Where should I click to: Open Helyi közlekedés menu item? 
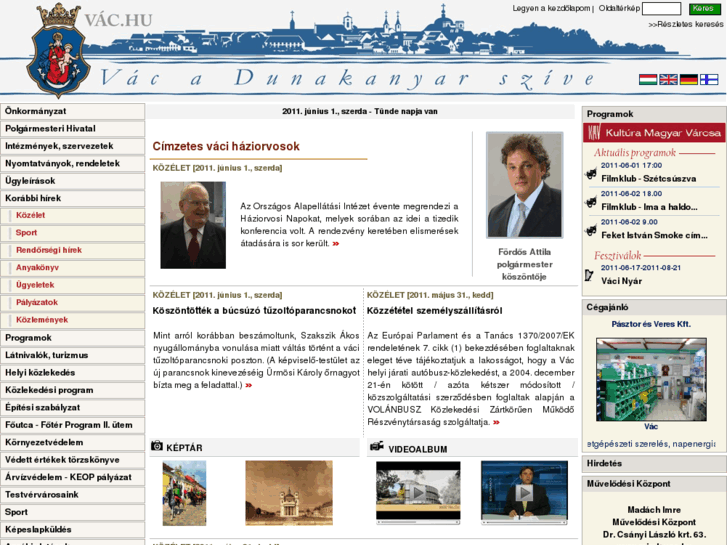click(x=72, y=373)
